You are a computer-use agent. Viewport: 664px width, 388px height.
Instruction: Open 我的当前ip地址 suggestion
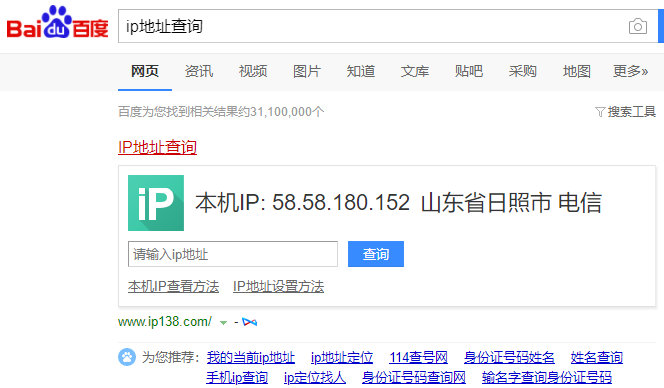(x=251, y=358)
